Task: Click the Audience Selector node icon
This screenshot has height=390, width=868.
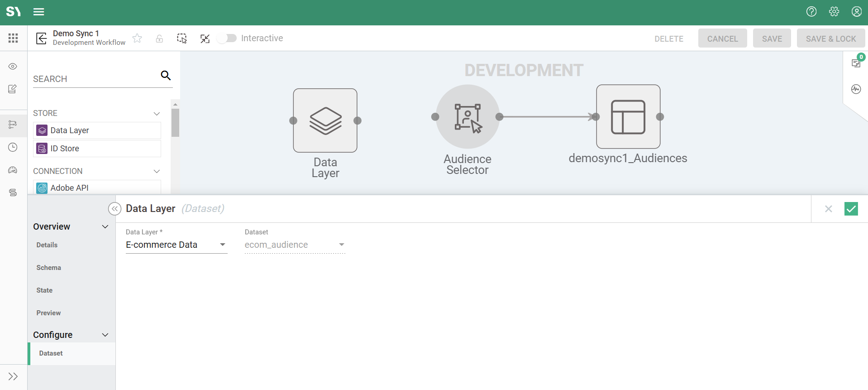Action: pos(467,117)
